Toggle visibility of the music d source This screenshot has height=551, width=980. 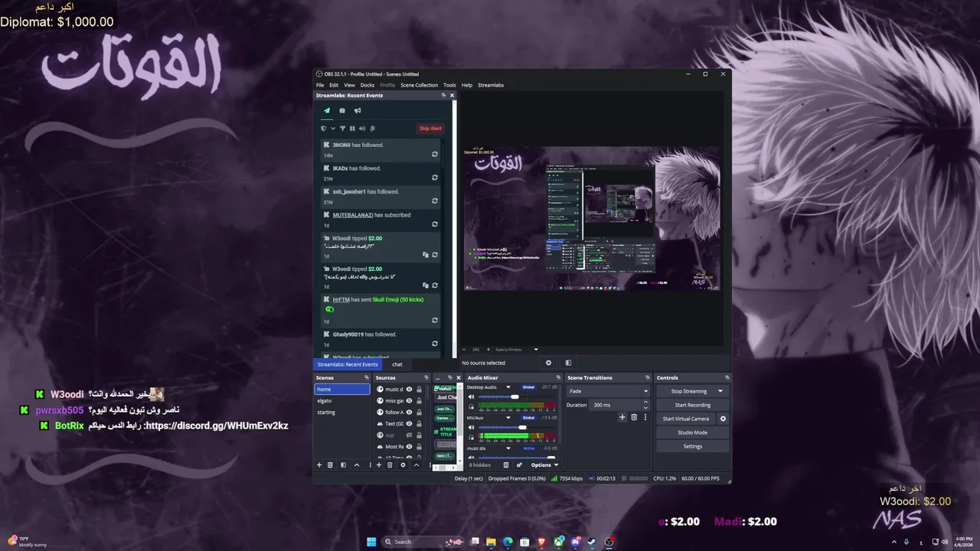tap(409, 390)
